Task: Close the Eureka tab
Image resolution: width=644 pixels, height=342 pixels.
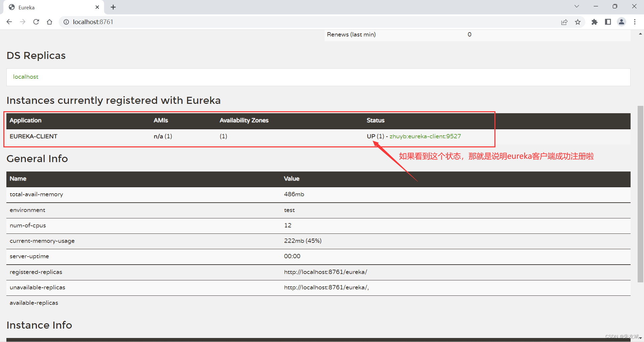Action: (97, 7)
